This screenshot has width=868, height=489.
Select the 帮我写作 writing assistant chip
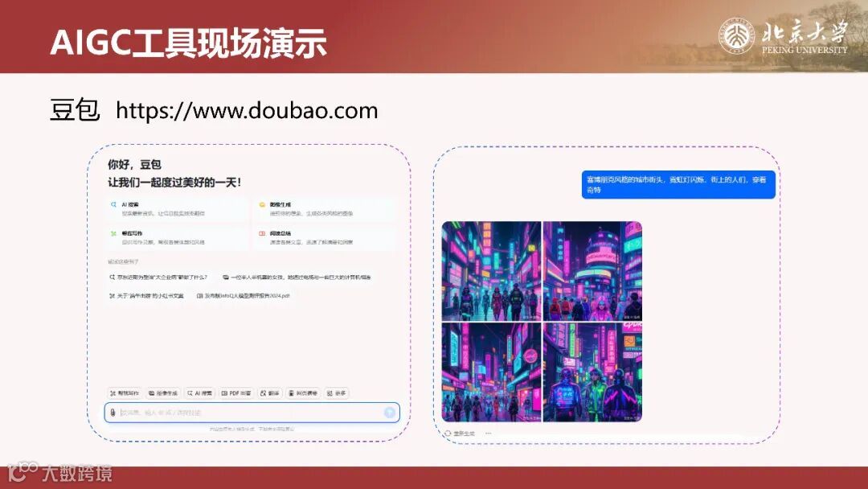coord(123,392)
